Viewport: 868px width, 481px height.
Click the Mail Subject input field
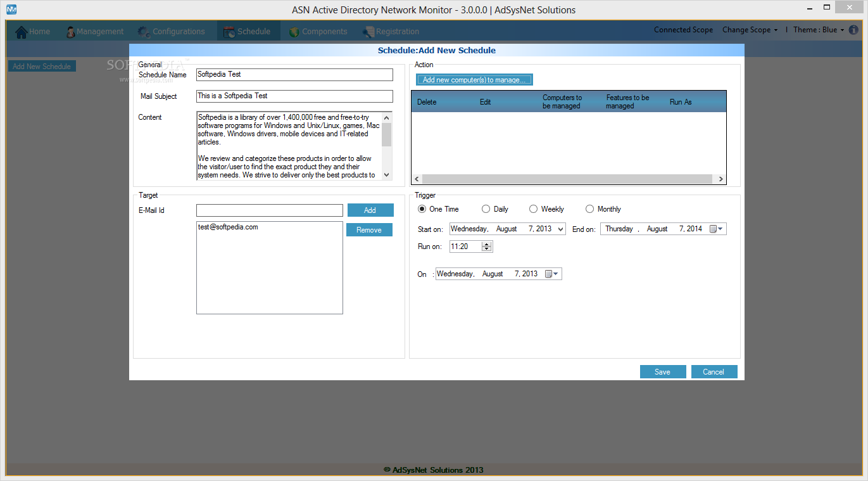pyautogui.click(x=294, y=96)
